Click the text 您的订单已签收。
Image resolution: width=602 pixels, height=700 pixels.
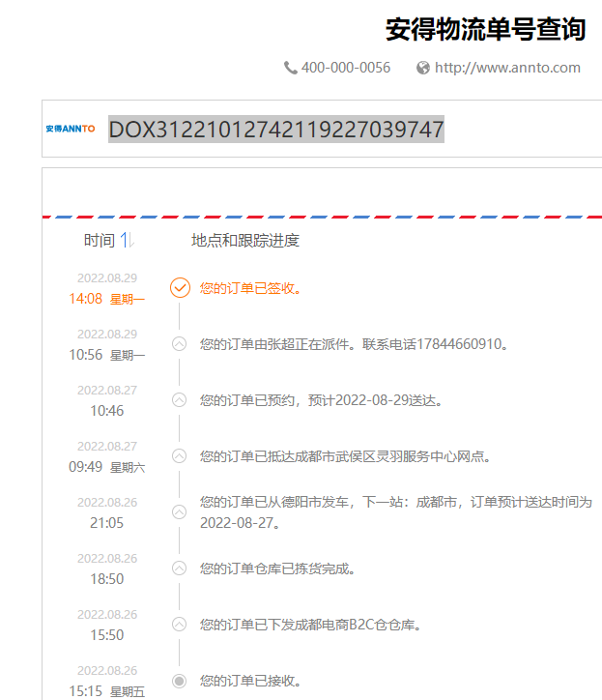point(251,288)
